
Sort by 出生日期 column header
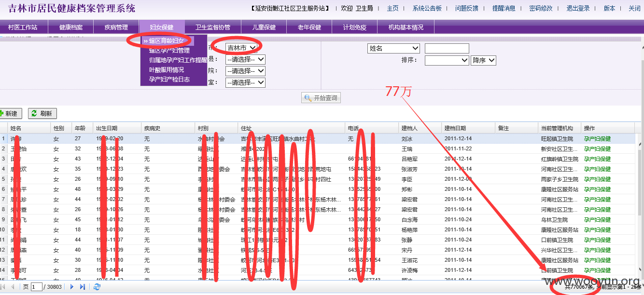tap(106, 128)
